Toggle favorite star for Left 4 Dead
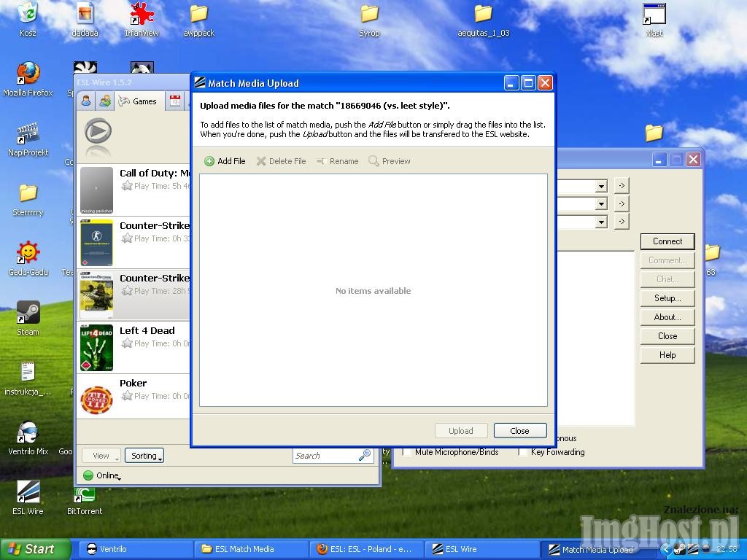Viewport: 747px width, 560px height. point(127,343)
